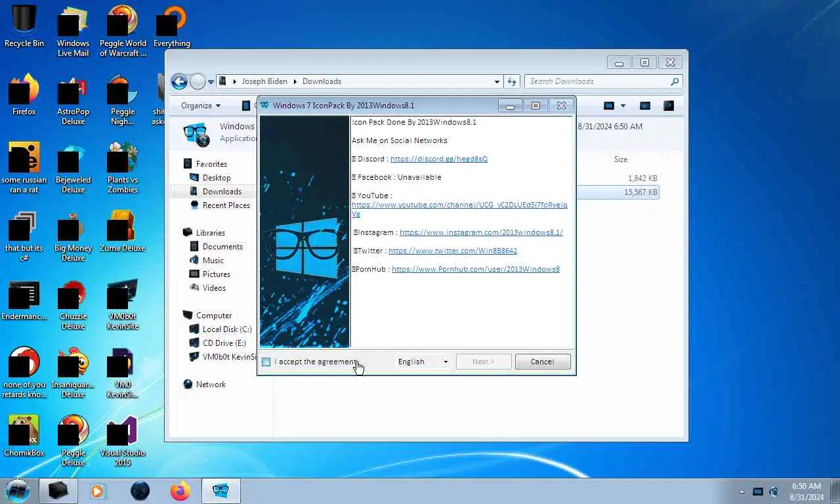Open the Windows Start orb

click(18, 490)
